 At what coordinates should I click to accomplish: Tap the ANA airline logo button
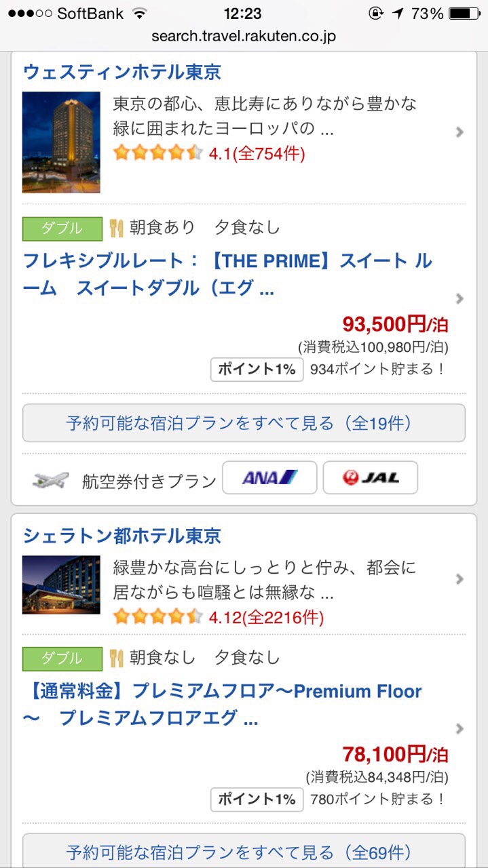click(x=269, y=478)
